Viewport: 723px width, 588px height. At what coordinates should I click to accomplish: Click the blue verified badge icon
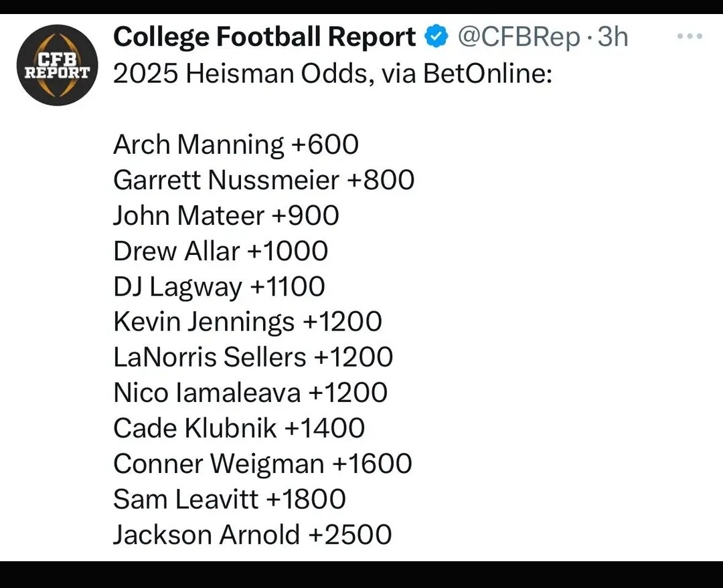[x=436, y=37]
